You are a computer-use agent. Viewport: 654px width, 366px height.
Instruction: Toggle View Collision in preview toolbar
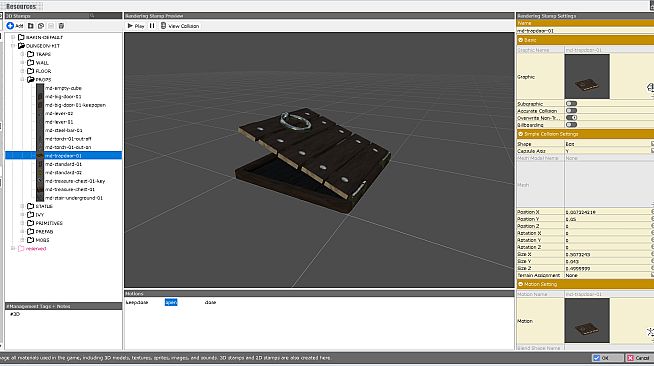[x=180, y=26]
